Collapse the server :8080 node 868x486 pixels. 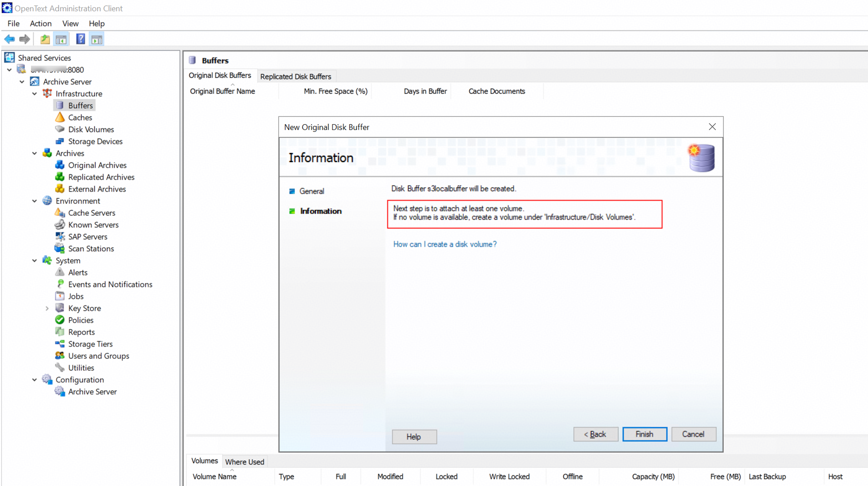[10, 70]
